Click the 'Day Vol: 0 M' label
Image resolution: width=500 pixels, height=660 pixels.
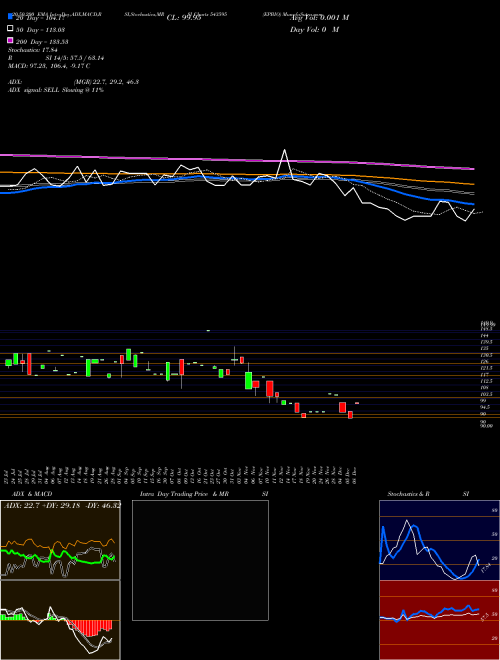point(314,30)
